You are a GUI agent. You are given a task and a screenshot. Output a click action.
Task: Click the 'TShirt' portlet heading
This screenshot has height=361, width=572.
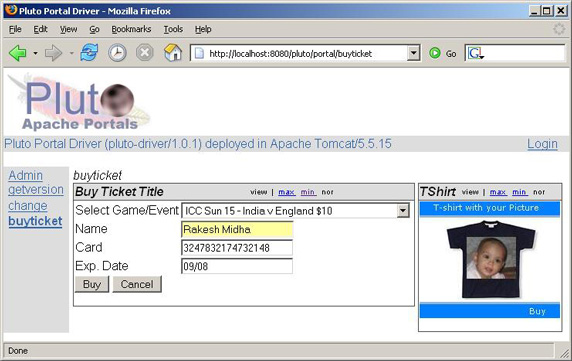pyautogui.click(x=438, y=192)
